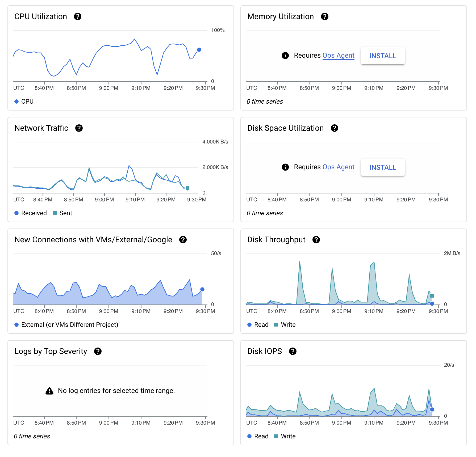Image resolution: width=476 pixels, height=457 pixels.
Task: Open help for Disk IOPS chart
Action: point(293,351)
